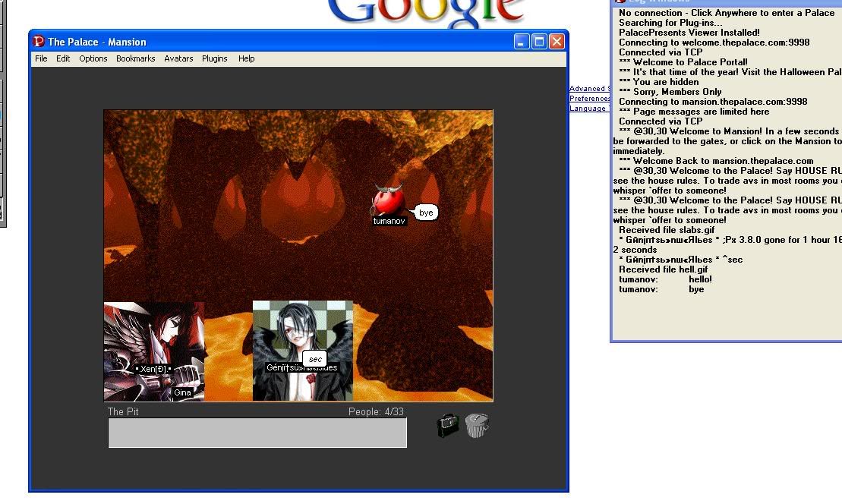Click the Preferences link on Google page
This screenshot has height=504, width=842.
(589, 98)
